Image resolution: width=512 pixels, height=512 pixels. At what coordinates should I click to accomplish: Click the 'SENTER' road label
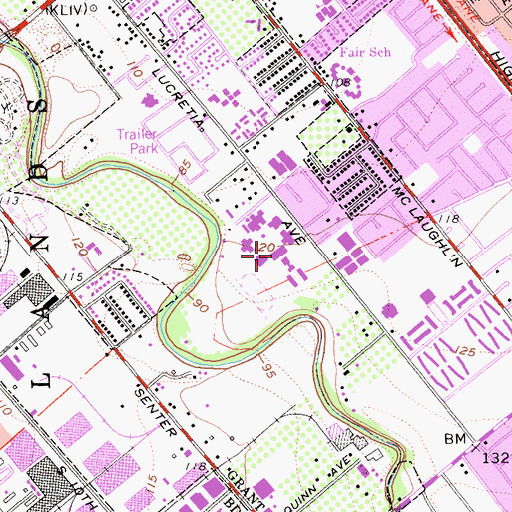click(x=155, y=412)
